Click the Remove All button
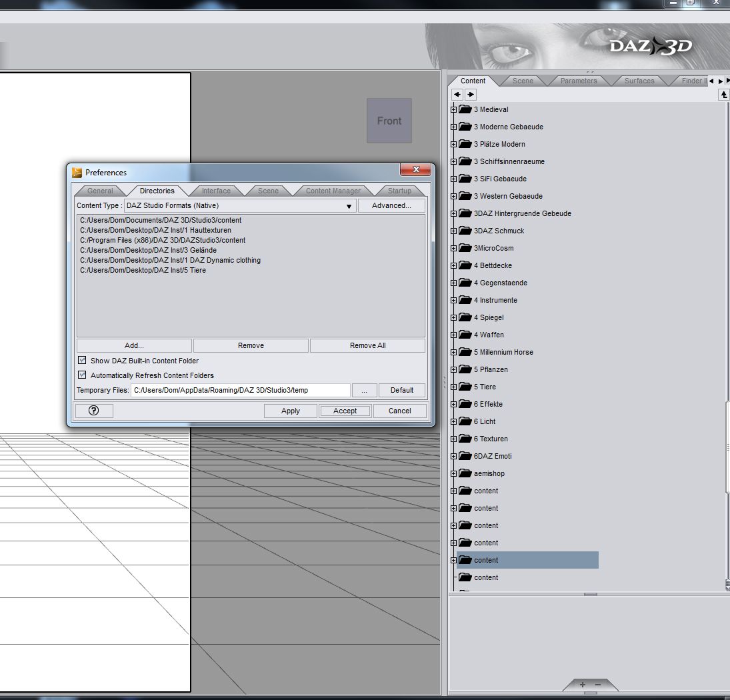730x700 pixels. [x=368, y=345]
